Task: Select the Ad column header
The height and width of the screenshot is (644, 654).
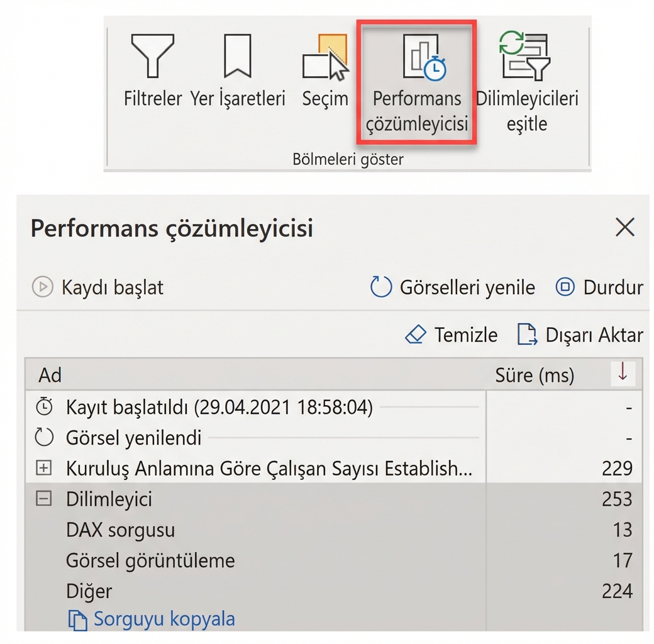Action: pyautogui.click(x=49, y=375)
